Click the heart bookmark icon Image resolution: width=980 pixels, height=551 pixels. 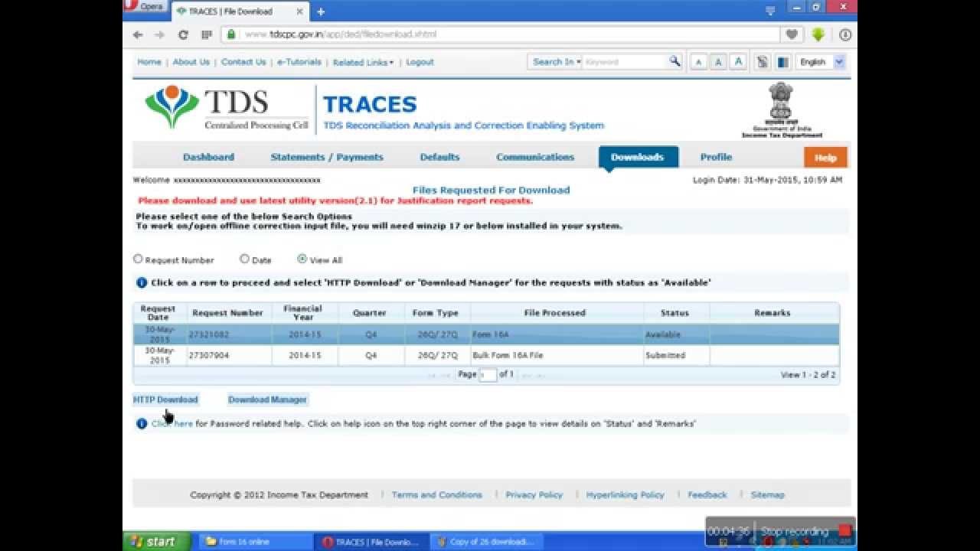(x=792, y=34)
